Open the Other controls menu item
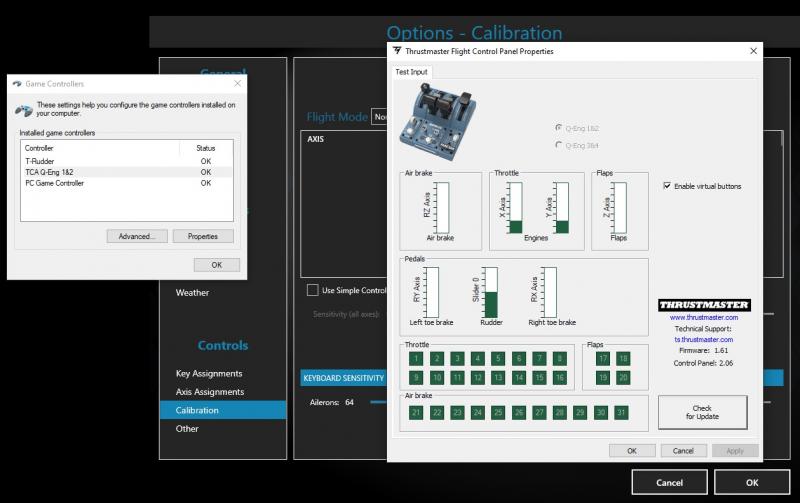The width and height of the screenshot is (800, 503). pos(187,429)
